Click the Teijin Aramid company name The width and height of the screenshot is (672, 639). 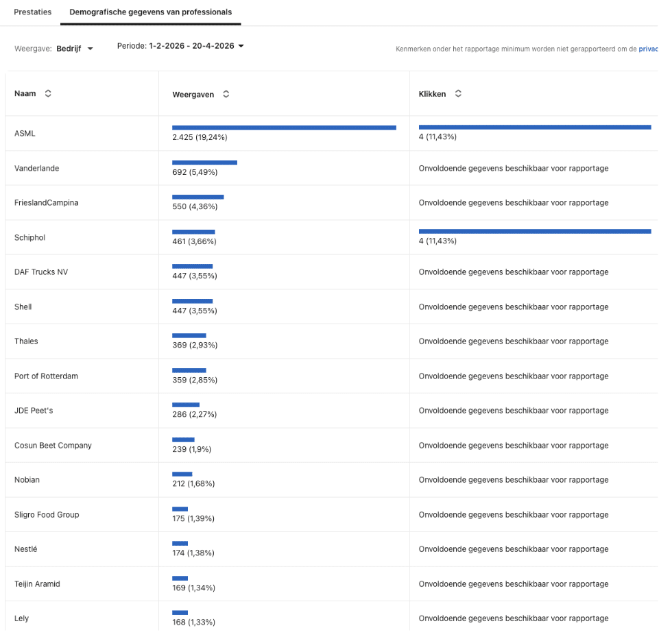pyautogui.click(x=37, y=584)
